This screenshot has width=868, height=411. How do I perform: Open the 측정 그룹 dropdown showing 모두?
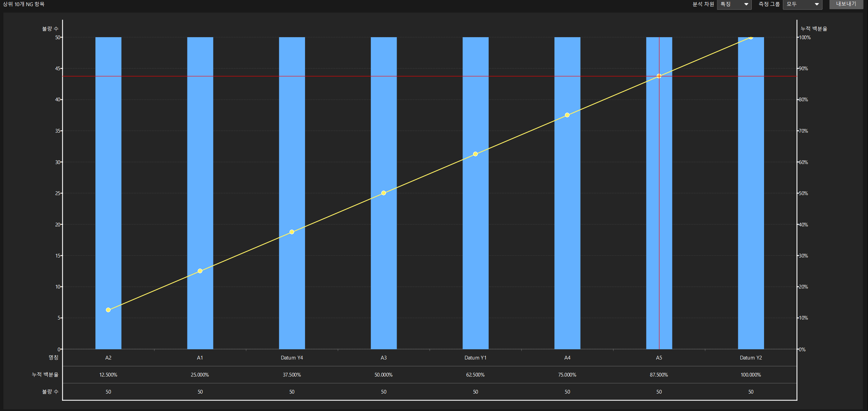[803, 4]
